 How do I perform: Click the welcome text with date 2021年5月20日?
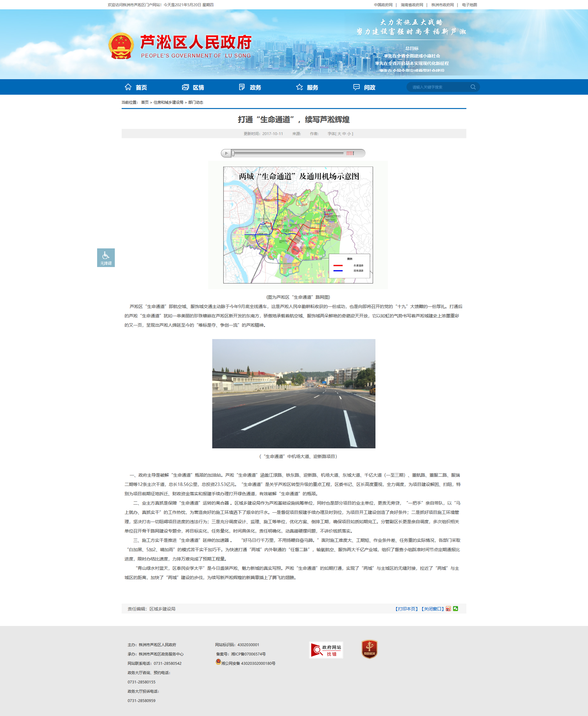[x=160, y=5]
